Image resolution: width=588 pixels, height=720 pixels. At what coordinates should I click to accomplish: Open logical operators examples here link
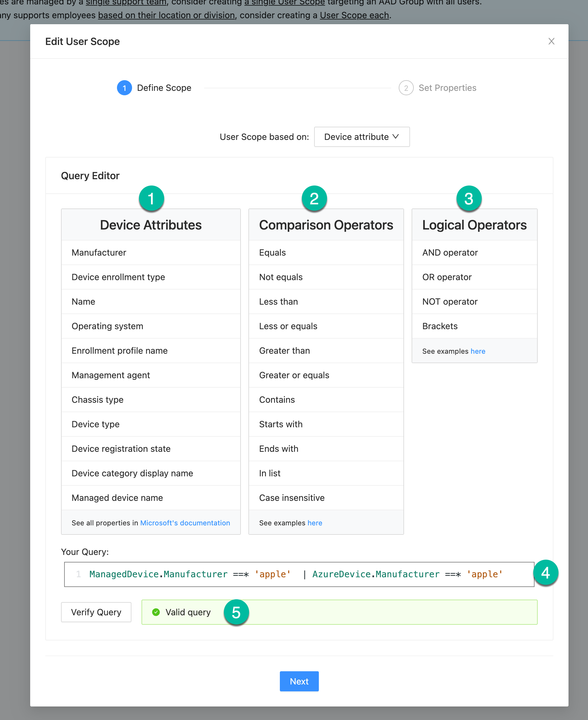[478, 351]
